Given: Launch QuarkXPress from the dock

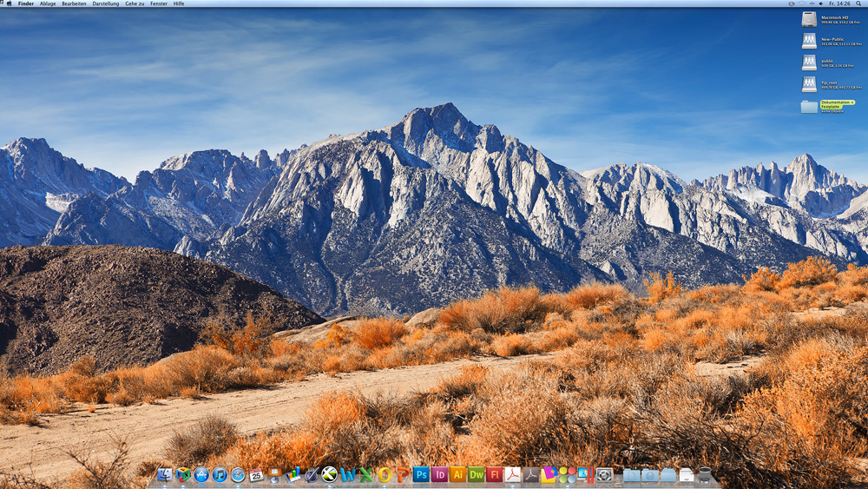Looking at the screenshot, I should coord(329,474).
